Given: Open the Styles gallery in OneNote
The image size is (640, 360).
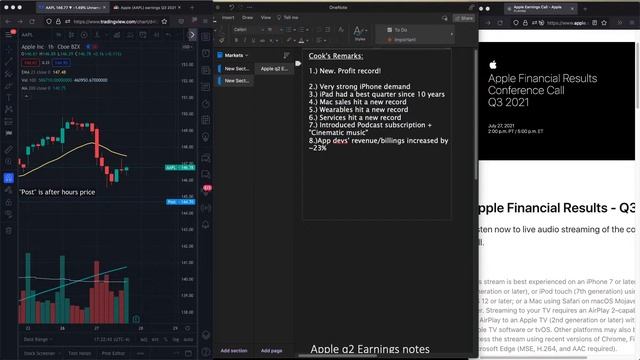Looking at the screenshot, I should [360, 33].
